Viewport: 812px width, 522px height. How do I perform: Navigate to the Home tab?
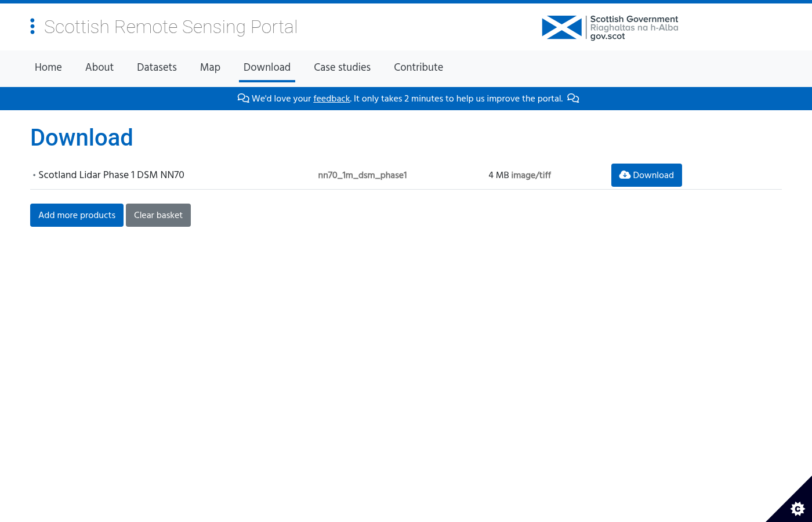pos(48,67)
